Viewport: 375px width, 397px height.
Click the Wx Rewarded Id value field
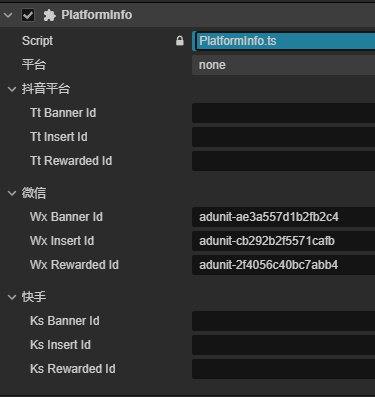[284, 265]
